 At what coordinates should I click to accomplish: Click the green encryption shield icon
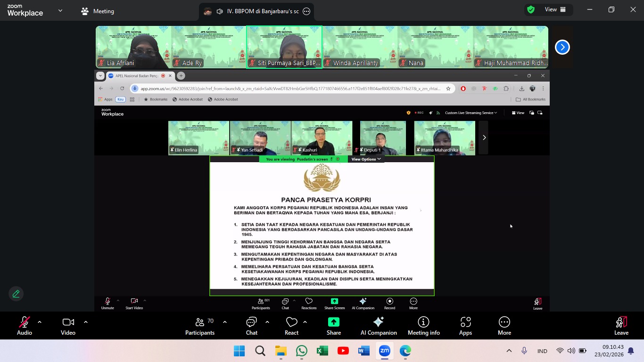tap(531, 10)
